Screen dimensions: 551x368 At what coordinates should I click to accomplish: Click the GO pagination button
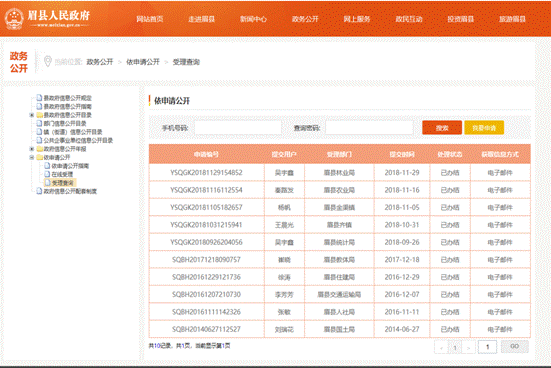[x=514, y=347]
